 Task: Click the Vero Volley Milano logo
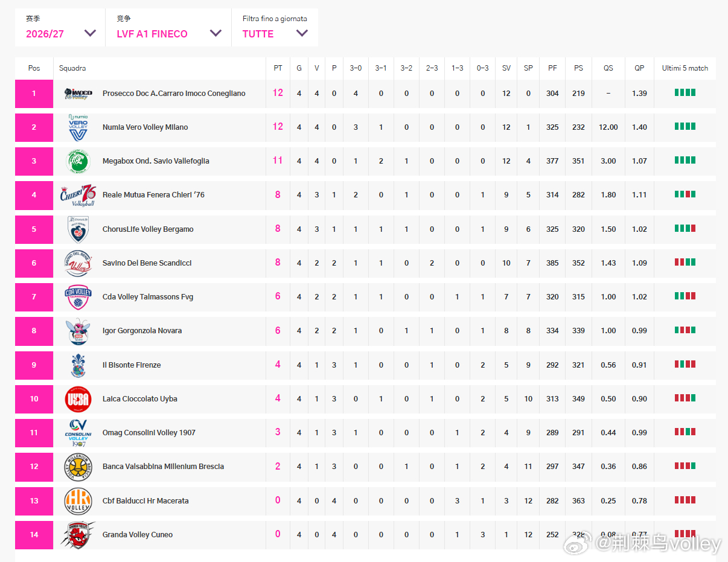click(x=78, y=127)
